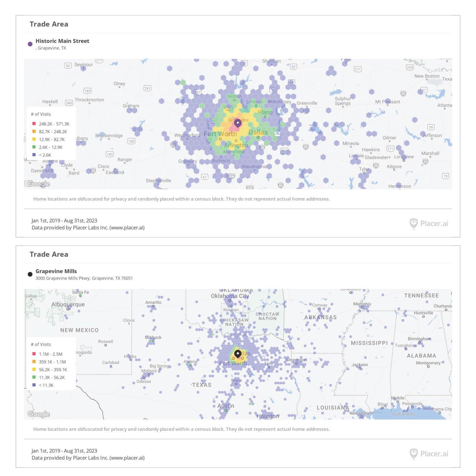Screen dimensions: 476x476
Task: Click the Placer.ai logo in the upper panel
Action: [429, 223]
